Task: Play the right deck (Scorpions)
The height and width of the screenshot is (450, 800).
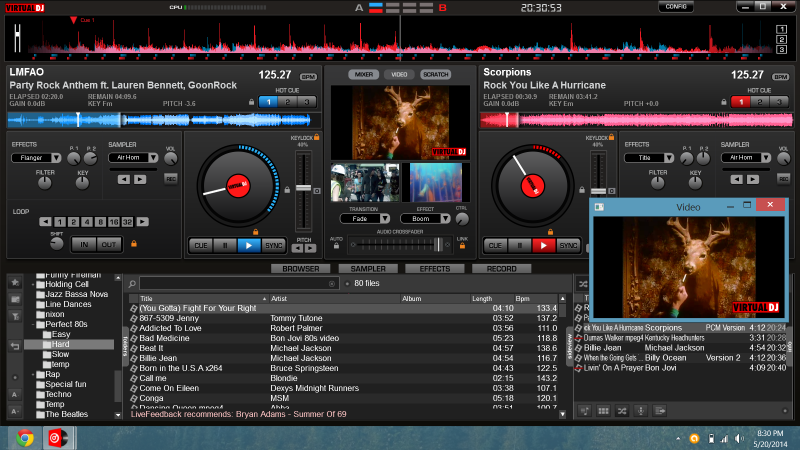Action: tap(543, 245)
